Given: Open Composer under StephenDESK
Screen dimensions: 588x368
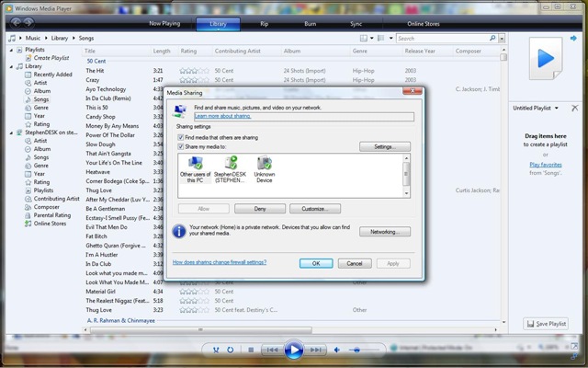Looking at the screenshot, I should (46, 207).
